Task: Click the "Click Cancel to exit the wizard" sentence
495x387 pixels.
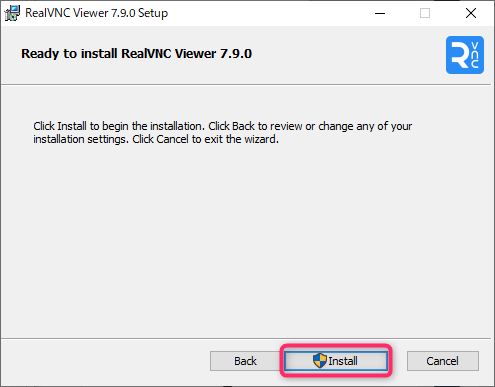Action: (205, 139)
